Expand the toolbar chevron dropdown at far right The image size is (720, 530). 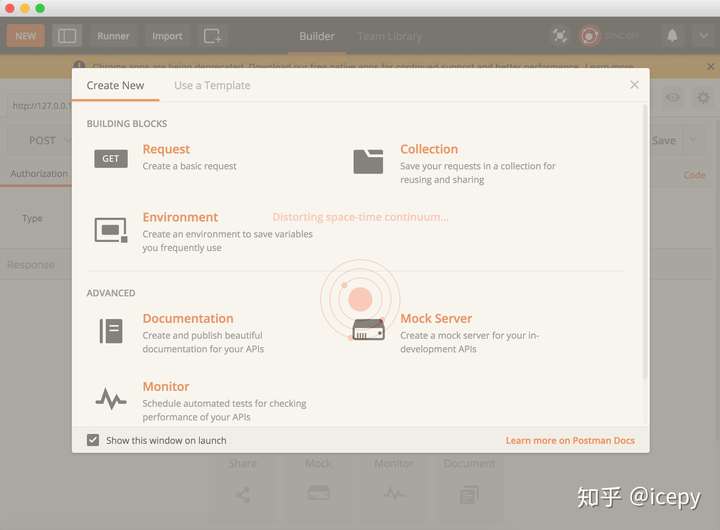coord(703,35)
